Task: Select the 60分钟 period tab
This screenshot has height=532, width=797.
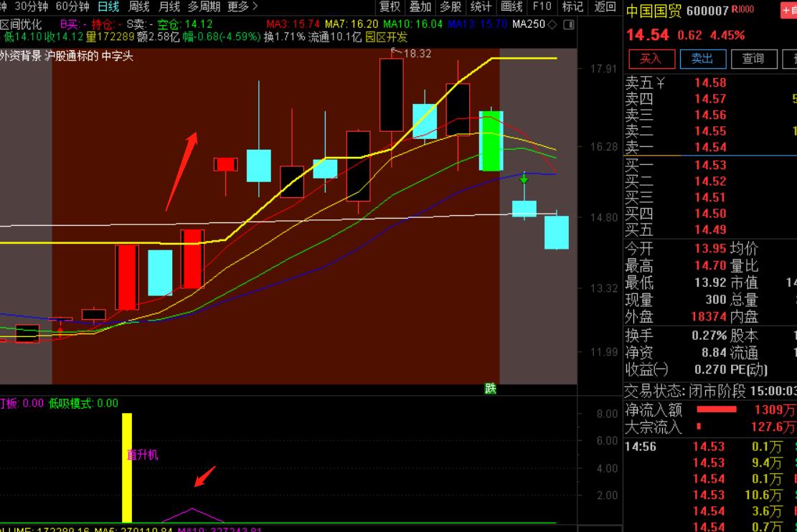Action: 72,6
